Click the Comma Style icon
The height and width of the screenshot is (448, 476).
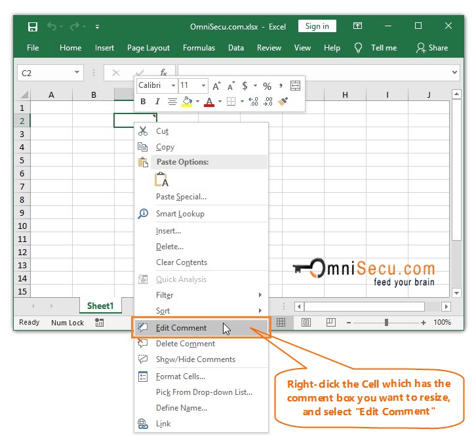pyautogui.click(x=281, y=86)
